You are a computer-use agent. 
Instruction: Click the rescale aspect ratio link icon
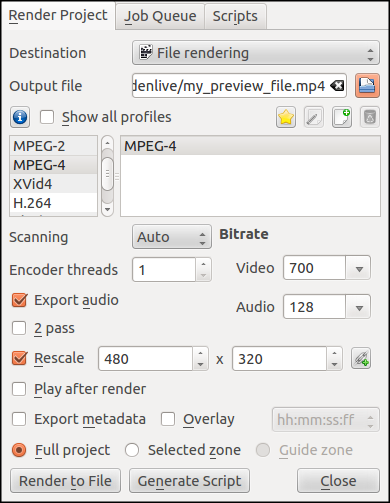point(361,359)
